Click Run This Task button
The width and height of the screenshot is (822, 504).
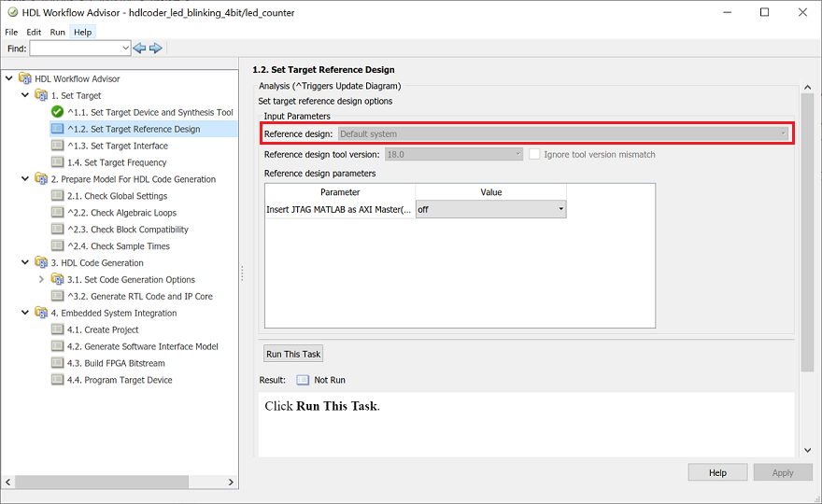click(x=293, y=354)
